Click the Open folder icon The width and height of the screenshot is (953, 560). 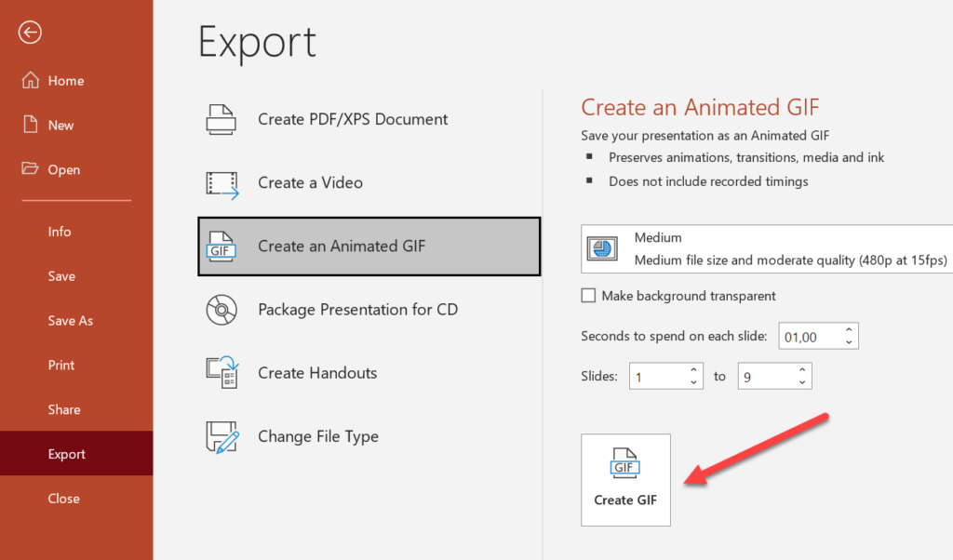click(30, 168)
